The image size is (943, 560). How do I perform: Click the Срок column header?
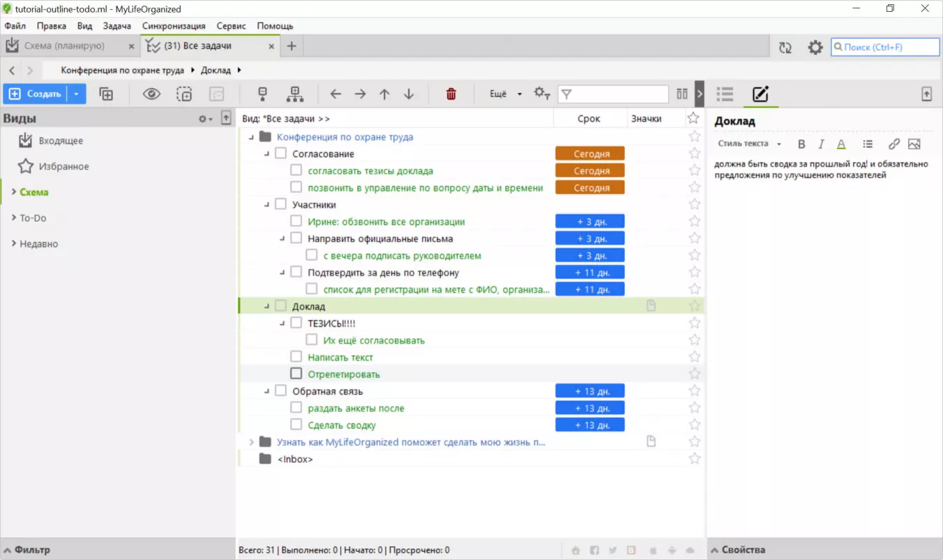pyautogui.click(x=589, y=119)
